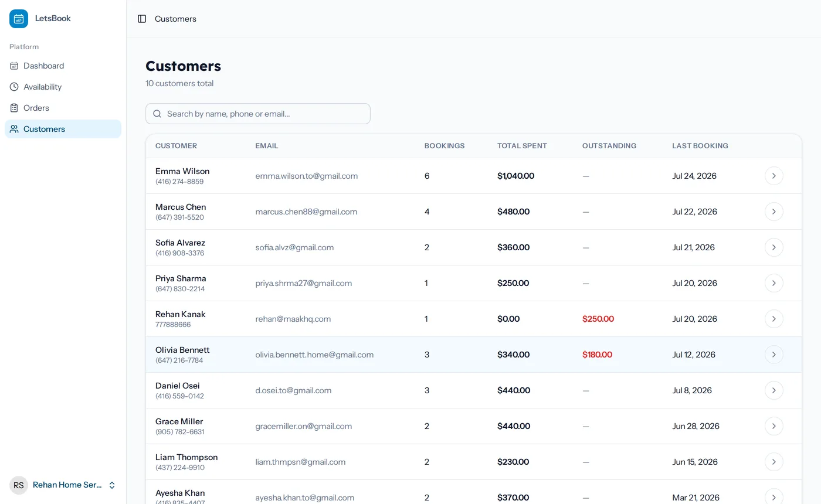Toggle the sidebar panel icon
This screenshot has height=504, width=821.
142,19
